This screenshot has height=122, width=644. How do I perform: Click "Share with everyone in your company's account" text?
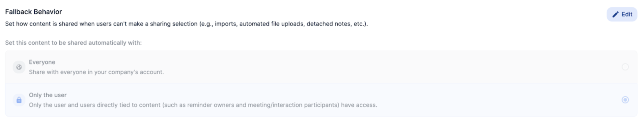click(96, 72)
